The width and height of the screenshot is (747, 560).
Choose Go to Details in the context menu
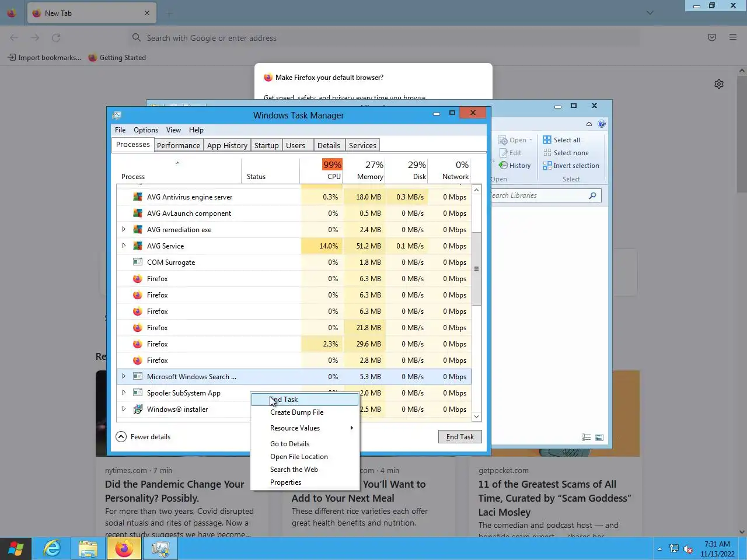[305, 444]
